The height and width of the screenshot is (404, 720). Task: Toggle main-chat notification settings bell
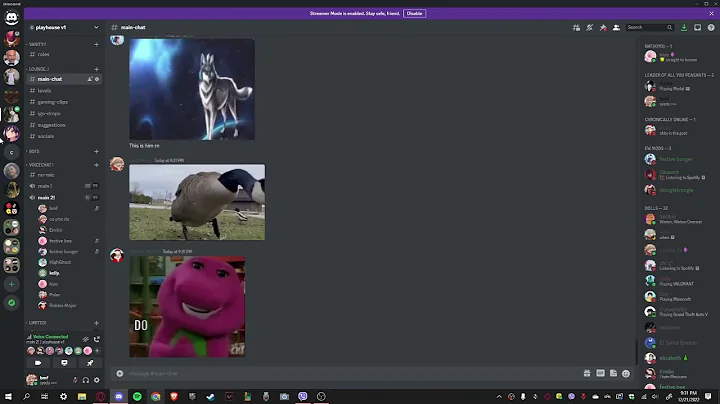[590, 28]
